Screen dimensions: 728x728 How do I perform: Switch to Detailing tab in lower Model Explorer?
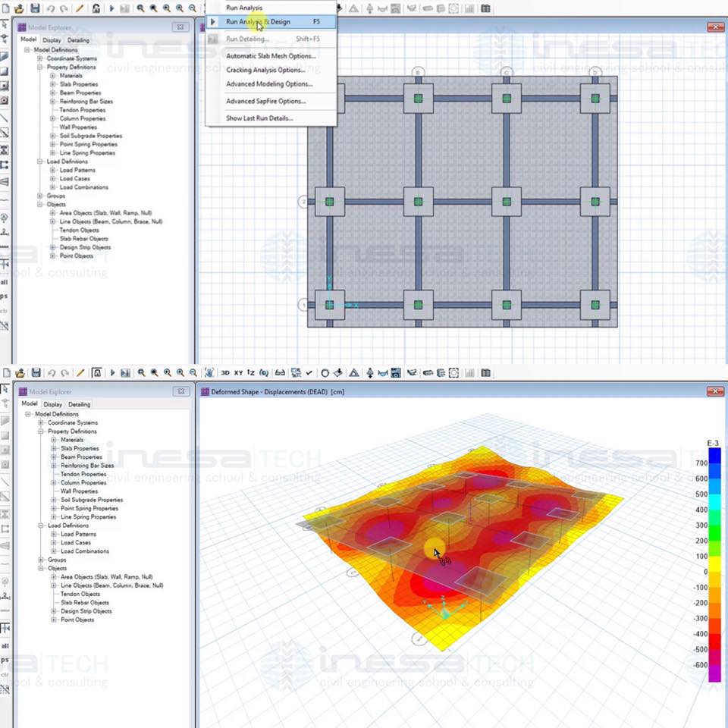pyautogui.click(x=79, y=404)
